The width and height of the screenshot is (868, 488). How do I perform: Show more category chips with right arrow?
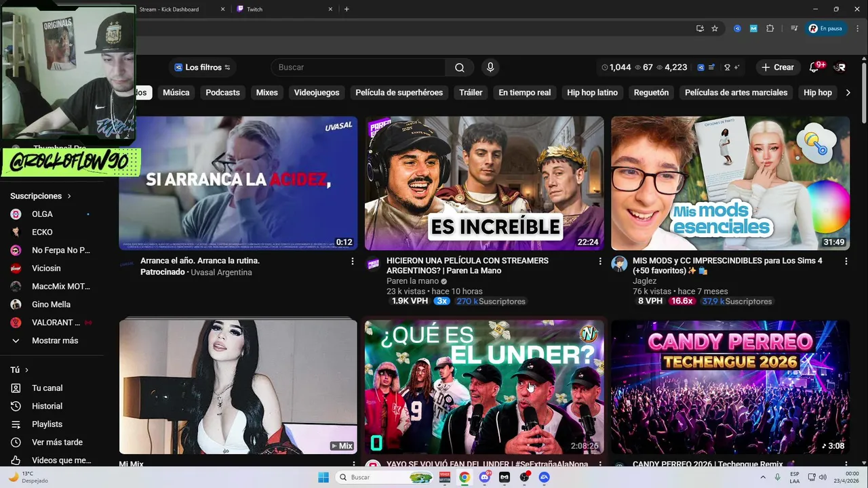tap(848, 93)
